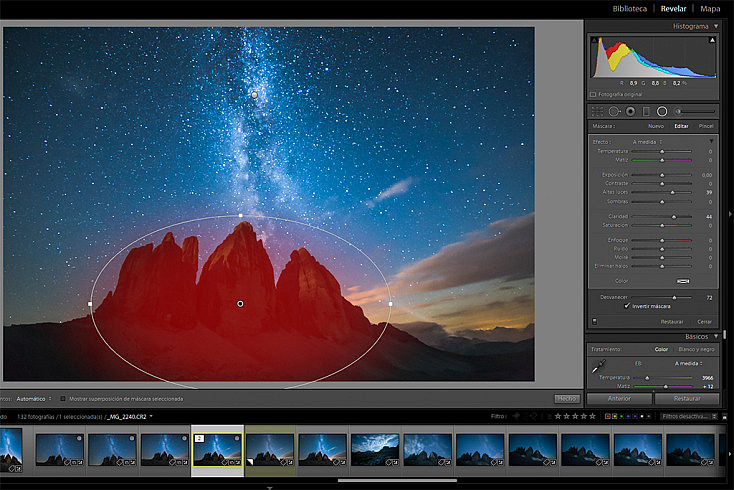Click the fifth rating star in filter bar

coord(593,416)
